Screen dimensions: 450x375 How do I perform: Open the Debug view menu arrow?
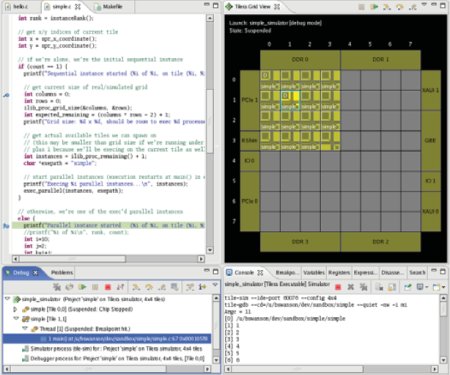click(215, 285)
